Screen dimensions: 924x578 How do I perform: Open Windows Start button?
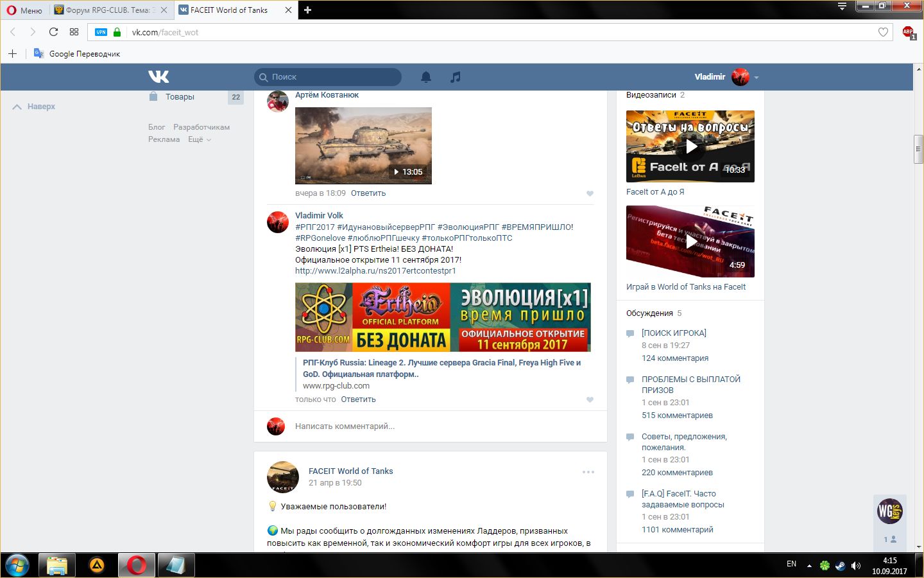17,565
